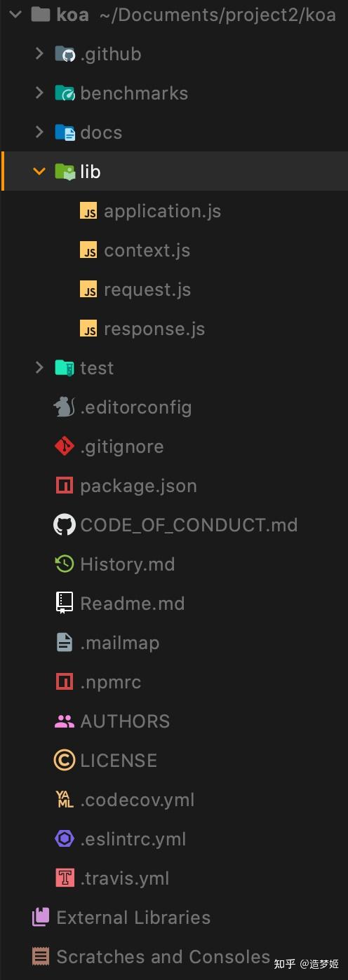
Task: Expand the .github folder chevron
Action: (x=39, y=53)
